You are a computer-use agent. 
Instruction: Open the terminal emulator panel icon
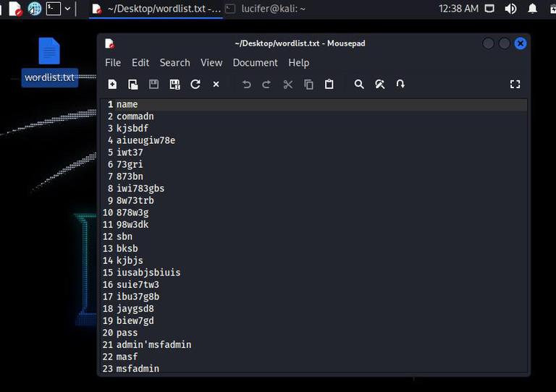pyautogui.click(x=53, y=9)
